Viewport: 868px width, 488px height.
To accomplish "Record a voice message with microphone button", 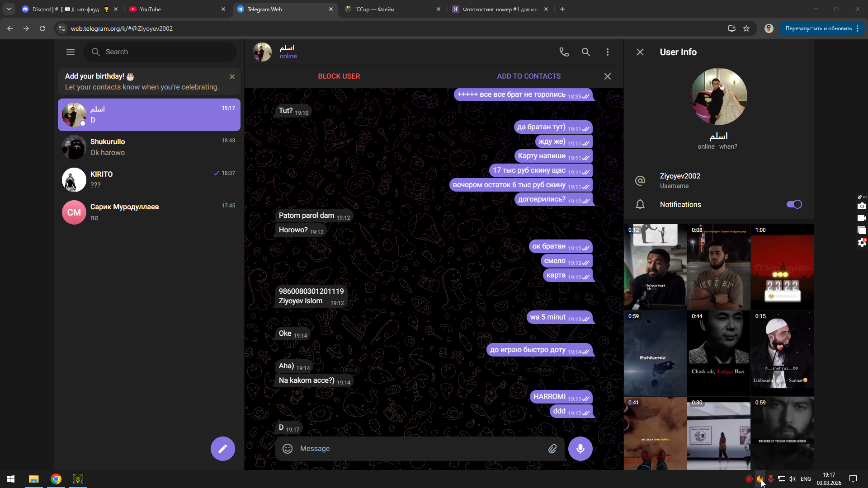I will coord(580,448).
